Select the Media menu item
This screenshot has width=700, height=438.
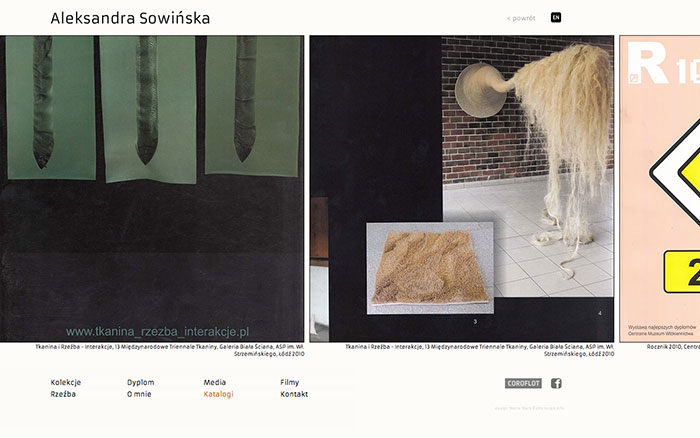[x=215, y=382]
